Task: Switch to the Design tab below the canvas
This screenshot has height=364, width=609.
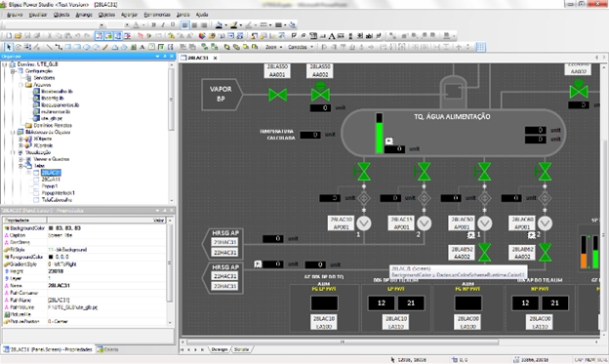Action: 220,349
